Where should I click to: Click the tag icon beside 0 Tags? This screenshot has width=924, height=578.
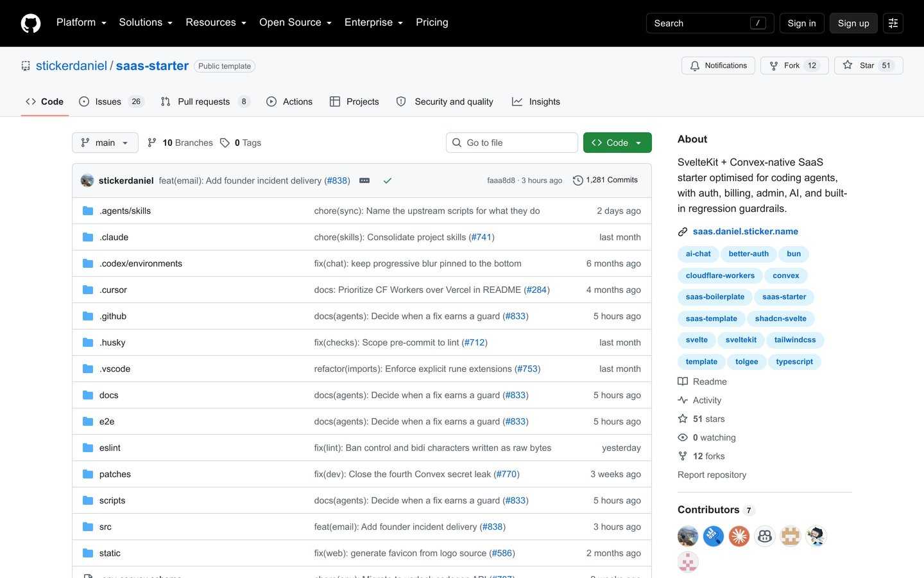click(x=225, y=143)
